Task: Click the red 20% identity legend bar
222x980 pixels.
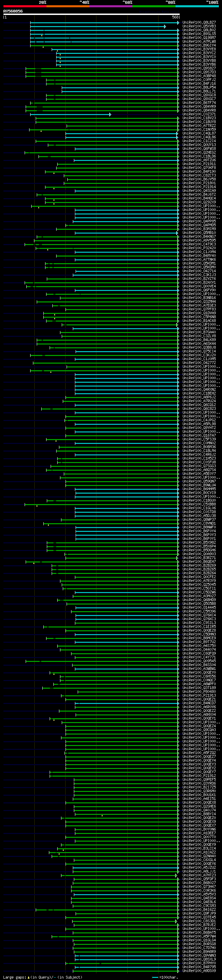Action: click(x=25, y=6)
